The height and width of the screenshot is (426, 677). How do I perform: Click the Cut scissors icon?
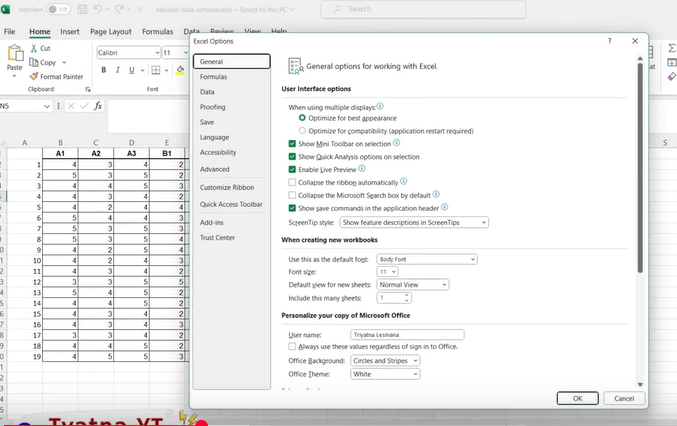(x=33, y=48)
